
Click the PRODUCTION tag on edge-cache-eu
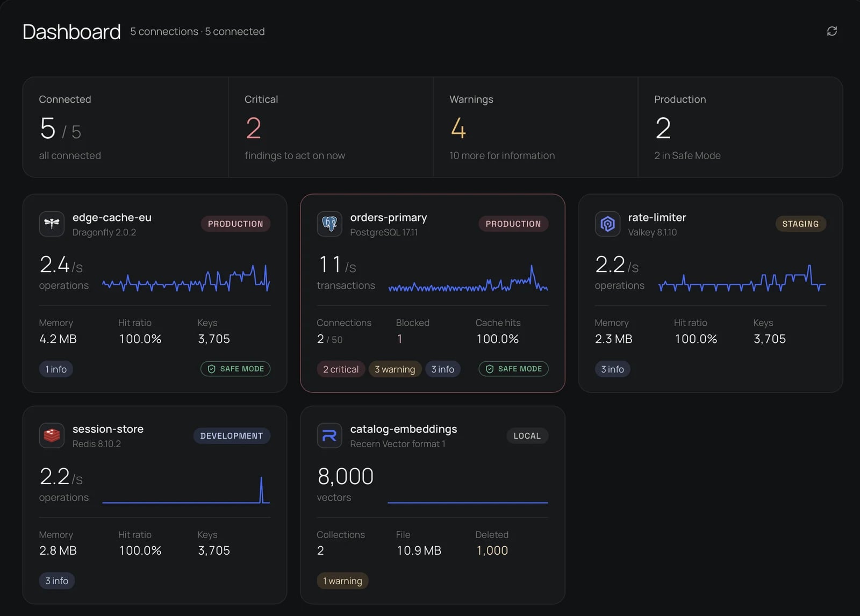coord(235,224)
